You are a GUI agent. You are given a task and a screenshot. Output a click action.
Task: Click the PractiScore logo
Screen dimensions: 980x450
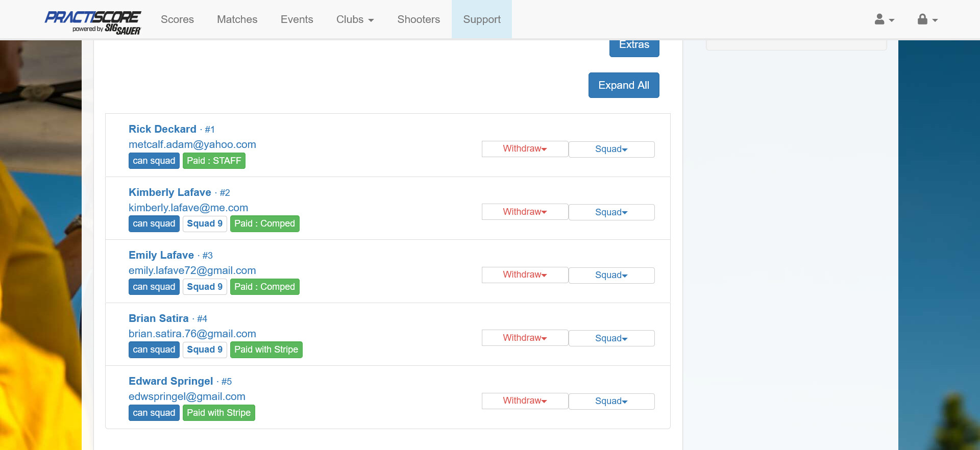(x=93, y=21)
